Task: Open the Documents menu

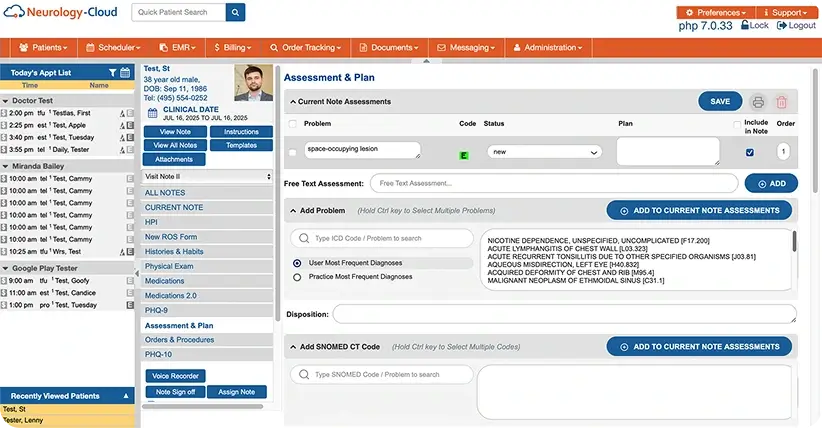Action: 389,48
